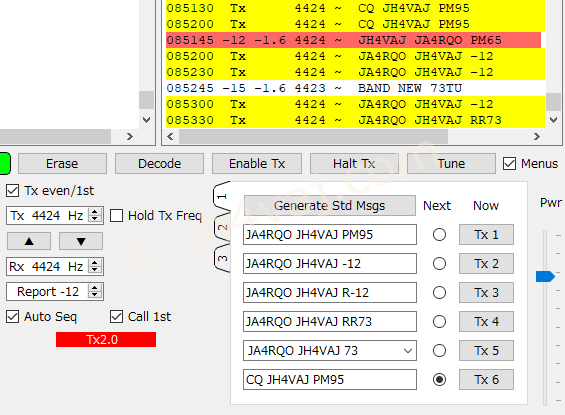Send Tx 1 message now
Screen dimensions: 565x415
(486, 235)
